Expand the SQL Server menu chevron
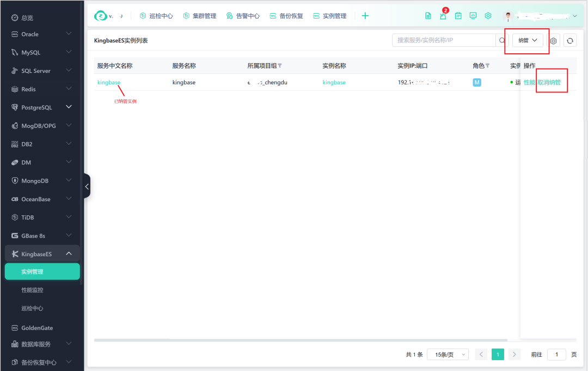The width and height of the screenshot is (588, 371). 69,70
